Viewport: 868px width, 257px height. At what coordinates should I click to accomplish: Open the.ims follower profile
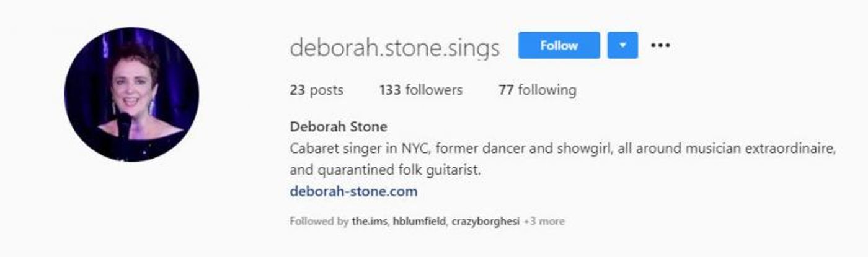click(x=370, y=221)
